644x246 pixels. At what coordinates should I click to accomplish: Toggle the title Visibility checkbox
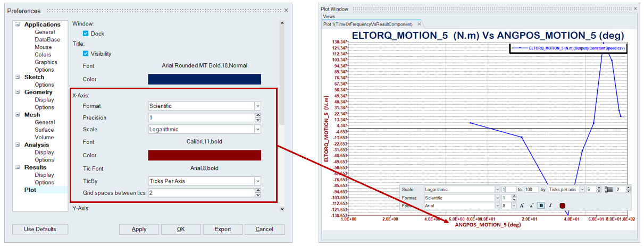click(x=86, y=54)
